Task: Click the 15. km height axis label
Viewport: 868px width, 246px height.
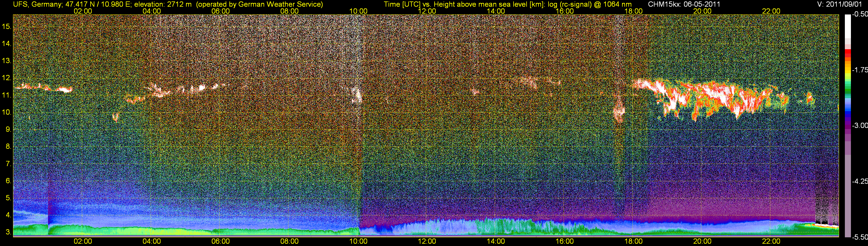Action: pos(7,26)
